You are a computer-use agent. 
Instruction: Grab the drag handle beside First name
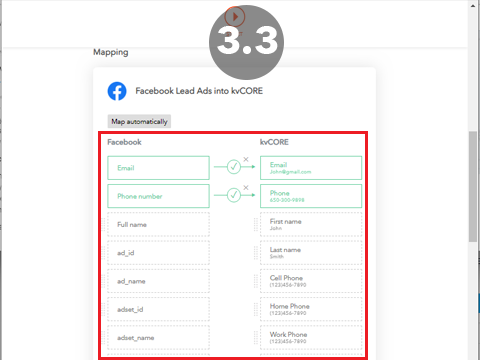256,224
